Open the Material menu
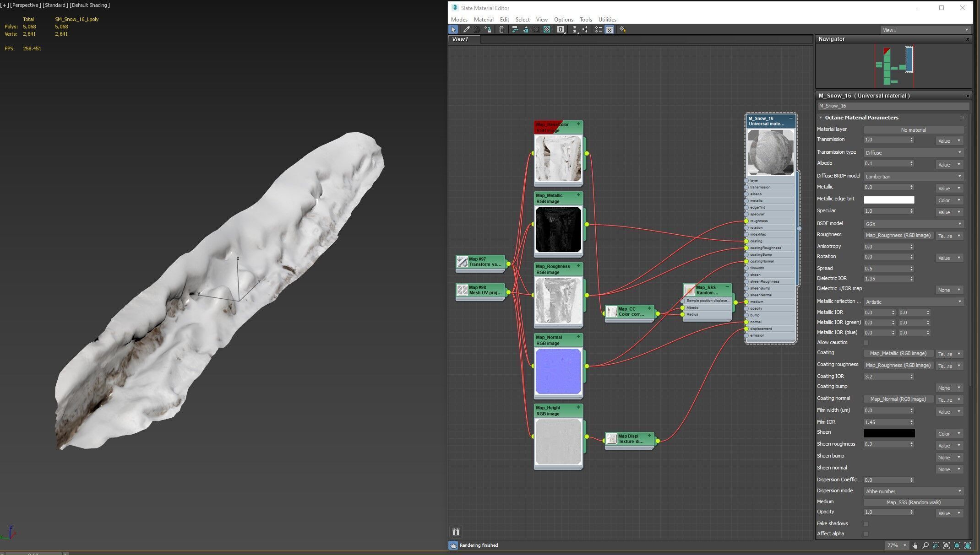 483,20
